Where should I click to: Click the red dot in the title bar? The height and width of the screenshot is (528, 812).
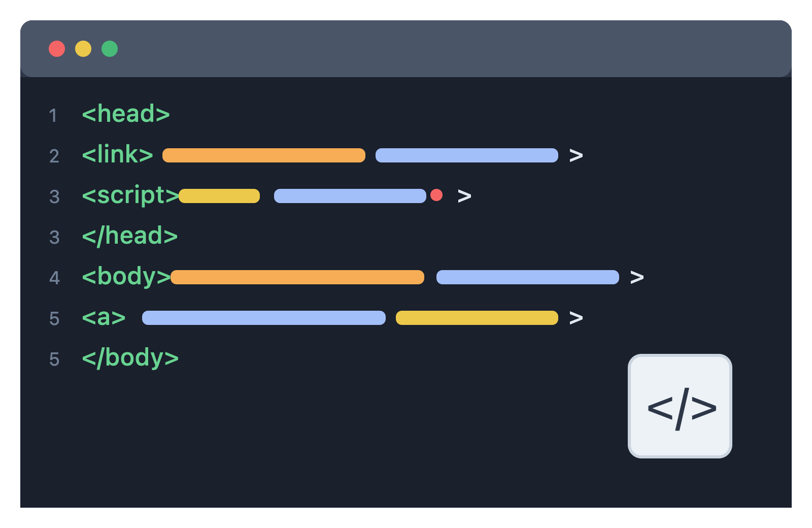57,49
